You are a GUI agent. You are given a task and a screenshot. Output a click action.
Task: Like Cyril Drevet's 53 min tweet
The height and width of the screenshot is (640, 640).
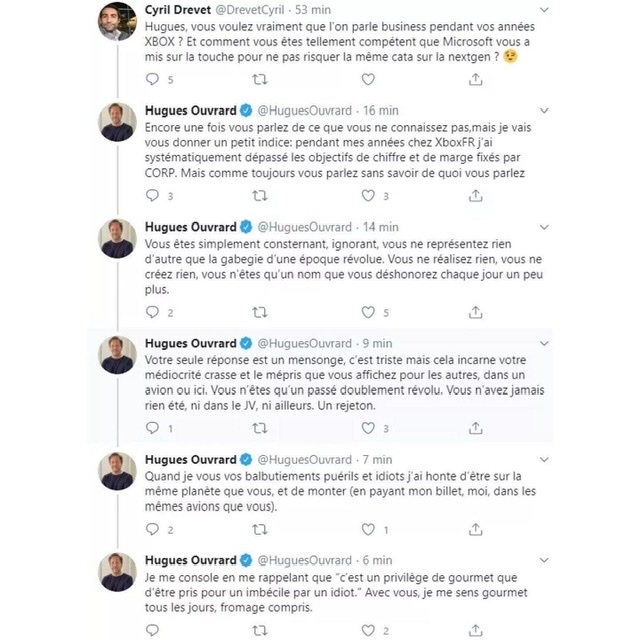point(368,80)
